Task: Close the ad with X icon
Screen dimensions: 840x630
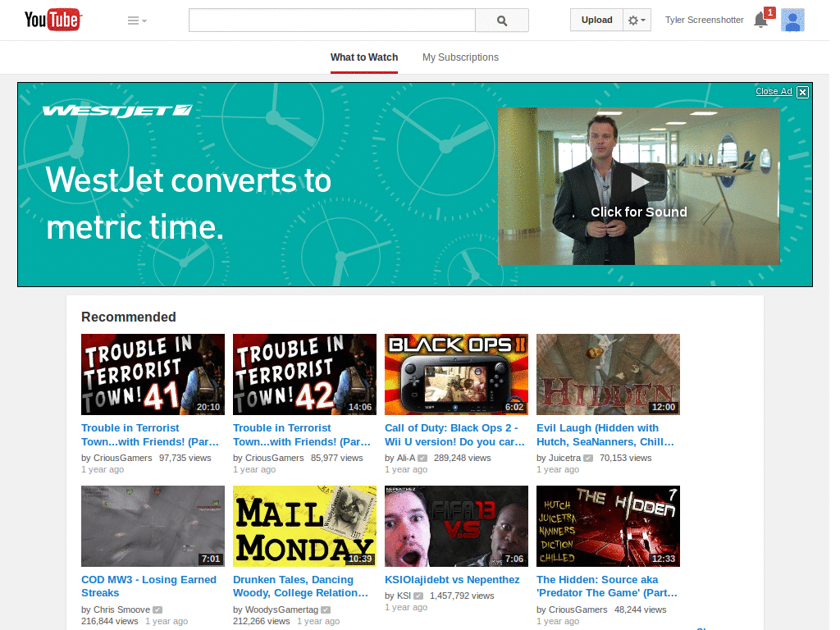Action: point(802,92)
